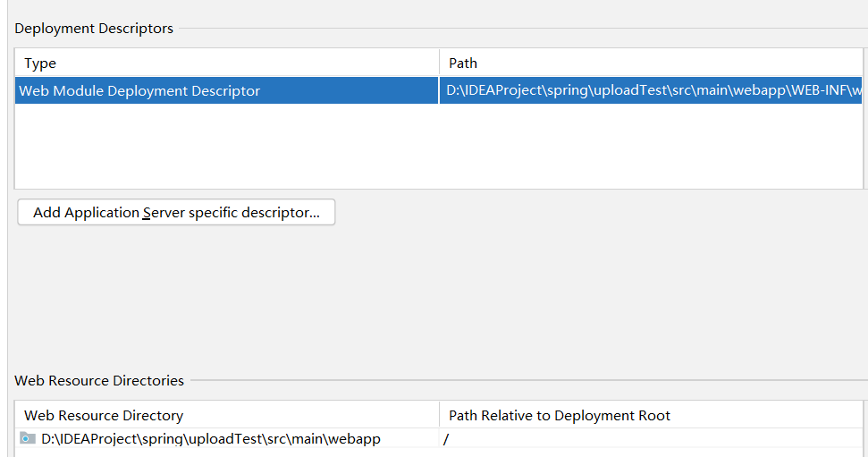Click empty space under the descriptor Path column
The height and width of the screenshot is (457, 868).
point(648,145)
